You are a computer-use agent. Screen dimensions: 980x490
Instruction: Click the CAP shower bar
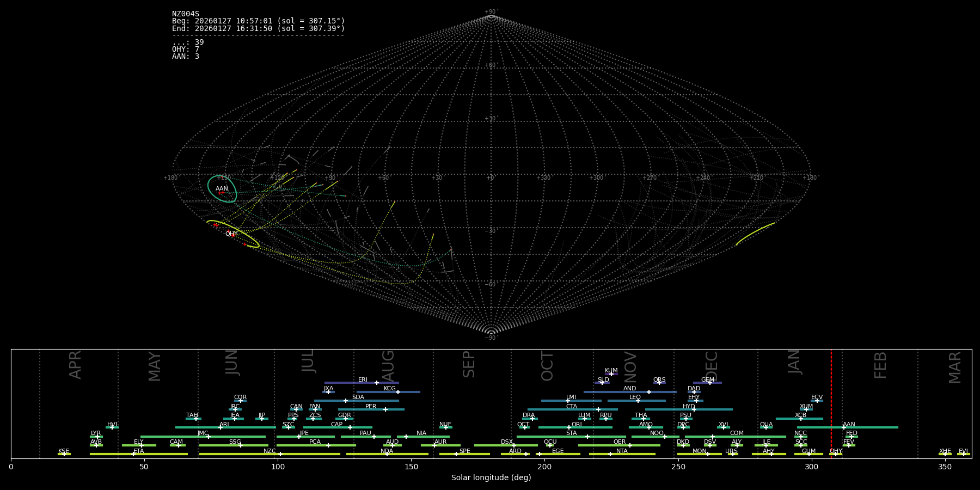point(338,427)
